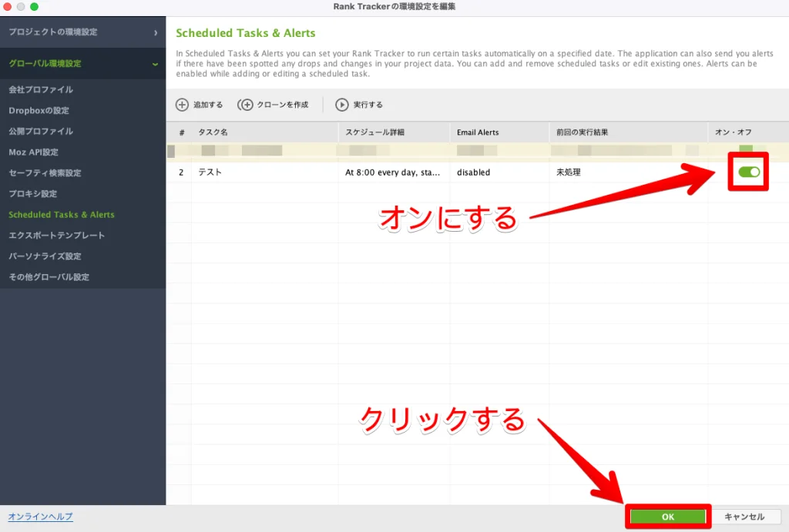This screenshot has height=532, width=789.
Task: Sort by 前回の実行結果 column header
Action: 629,132
